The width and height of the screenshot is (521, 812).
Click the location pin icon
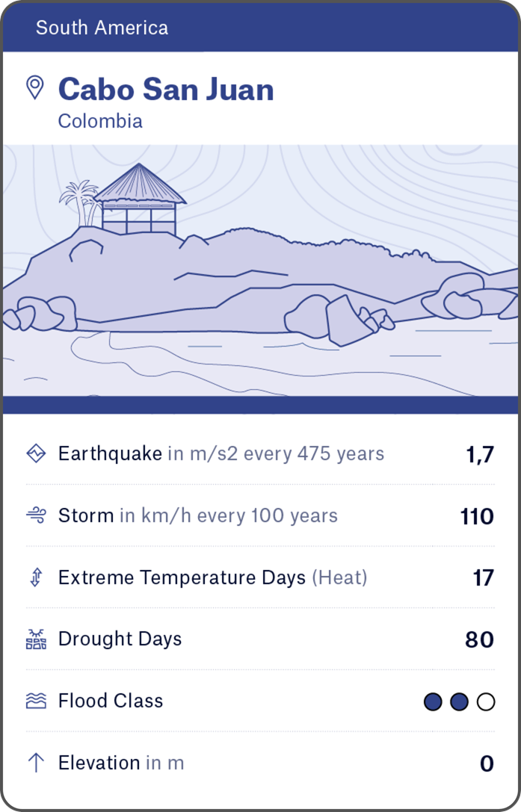tap(34, 87)
